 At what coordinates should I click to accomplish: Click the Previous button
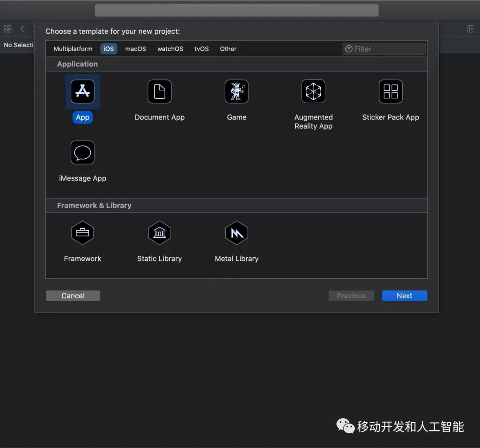click(351, 296)
